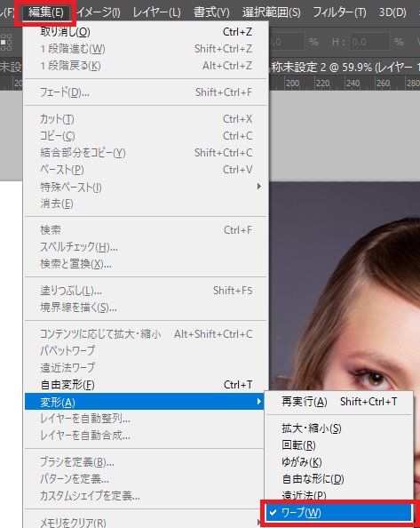Click the document tab titled 称未設定 2
This screenshot has width=420, height=528.
(x=344, y=67)
